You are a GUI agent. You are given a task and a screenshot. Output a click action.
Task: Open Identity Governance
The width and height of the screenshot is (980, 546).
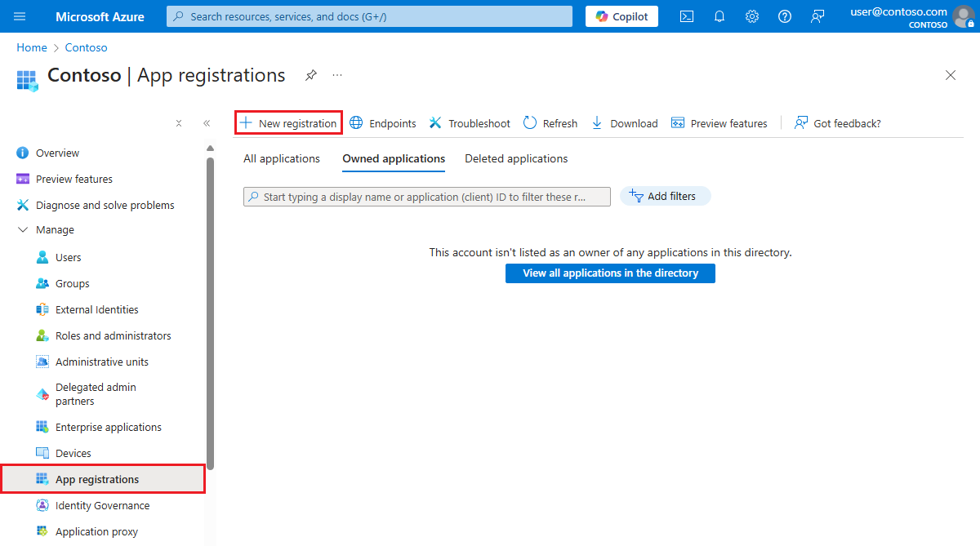tap(103, 505)
